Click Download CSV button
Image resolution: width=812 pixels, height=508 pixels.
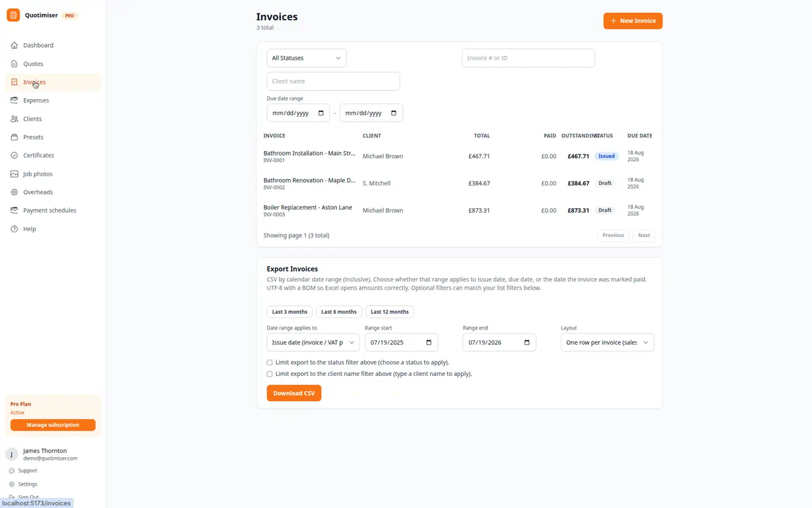pyautogui.click(x=294, y=393)
